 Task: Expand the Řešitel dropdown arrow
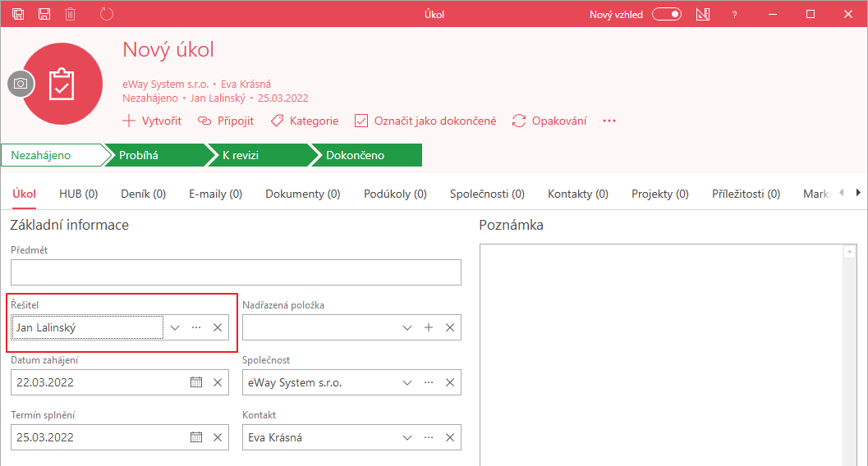tap(175, 328)
